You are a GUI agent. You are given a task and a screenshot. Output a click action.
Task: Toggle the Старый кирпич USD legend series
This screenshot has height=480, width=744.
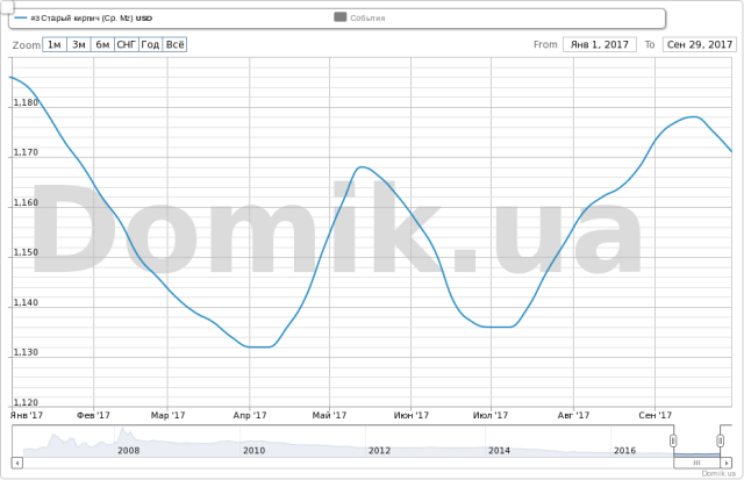pyautogui.click(x=84, y=18)
